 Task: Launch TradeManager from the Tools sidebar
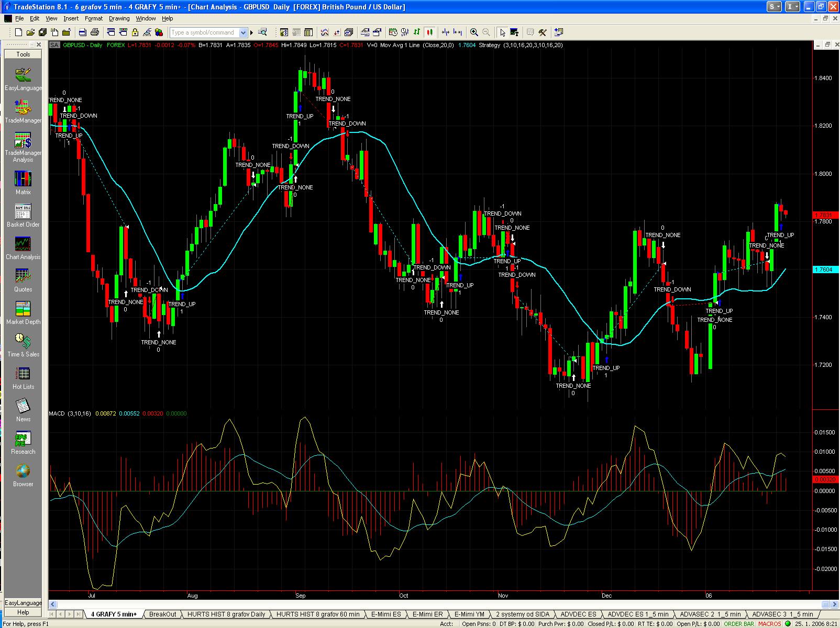[23, 111]
